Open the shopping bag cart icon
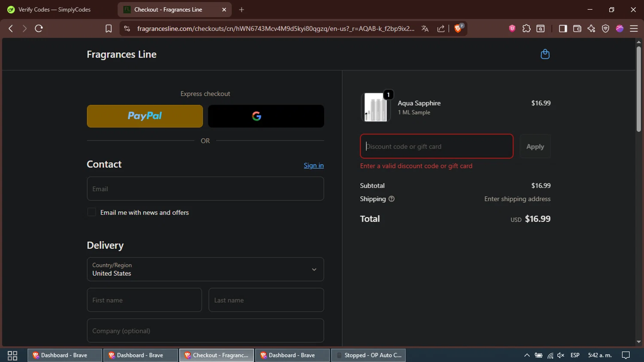The width and height of the screenshot is (644, 362). point(545,54)
